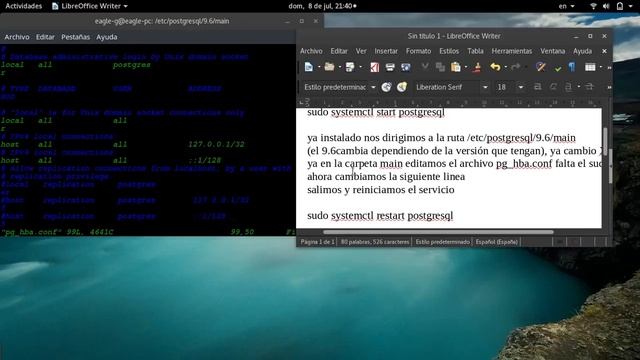Click the 'Página 1 de 1' status bar field
The width and height of the screenshot is (640, 360).
317,242
